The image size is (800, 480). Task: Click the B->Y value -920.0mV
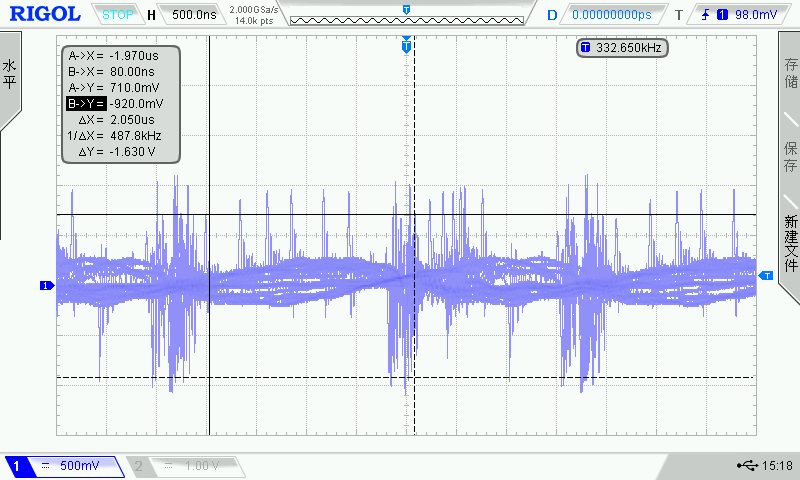pos(137,104)
